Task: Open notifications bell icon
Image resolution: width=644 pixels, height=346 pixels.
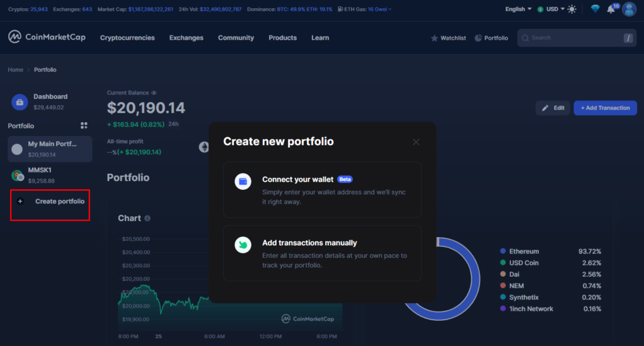Action: click(611, 9)
